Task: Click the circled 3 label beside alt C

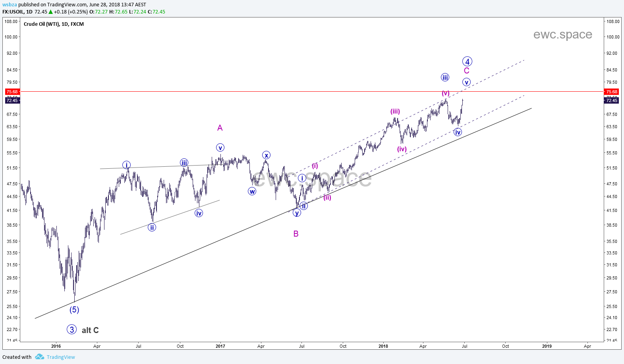Action: [x=71, y=329]
